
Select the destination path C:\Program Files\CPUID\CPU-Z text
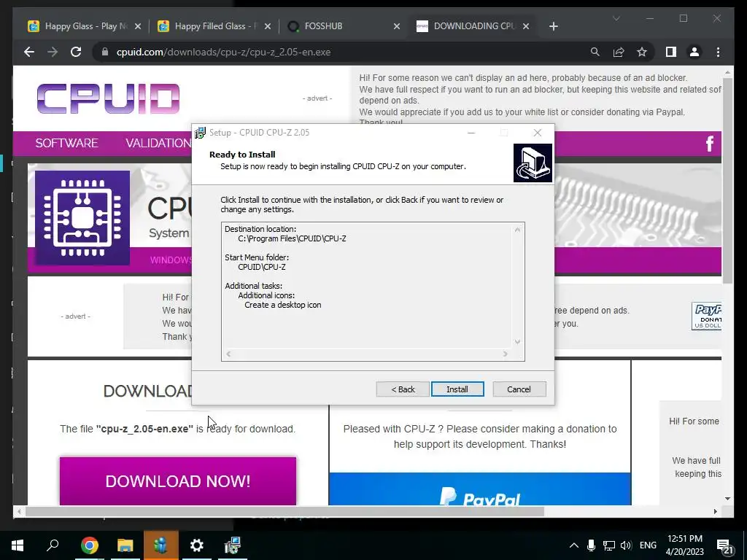tap(292, 238)
